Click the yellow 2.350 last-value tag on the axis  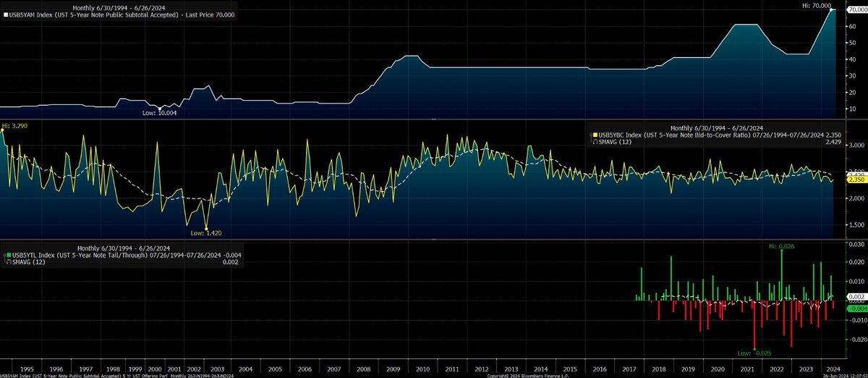click(856, 180)
